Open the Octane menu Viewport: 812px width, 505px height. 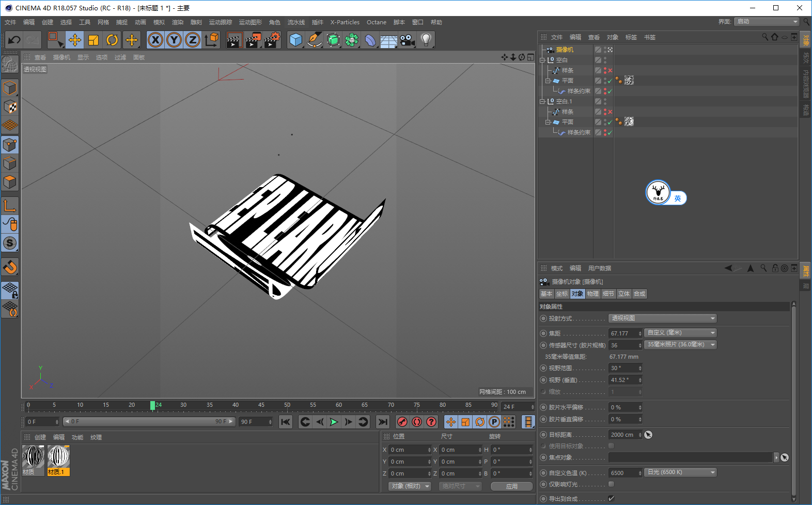tap(377, 22)
